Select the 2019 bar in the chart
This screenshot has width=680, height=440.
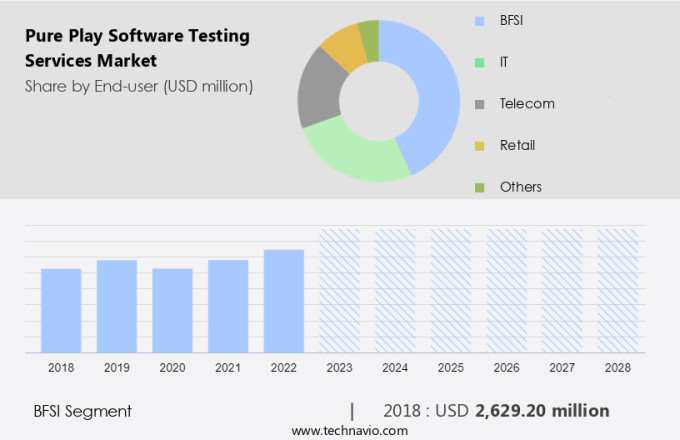click(x=117, y=306)
